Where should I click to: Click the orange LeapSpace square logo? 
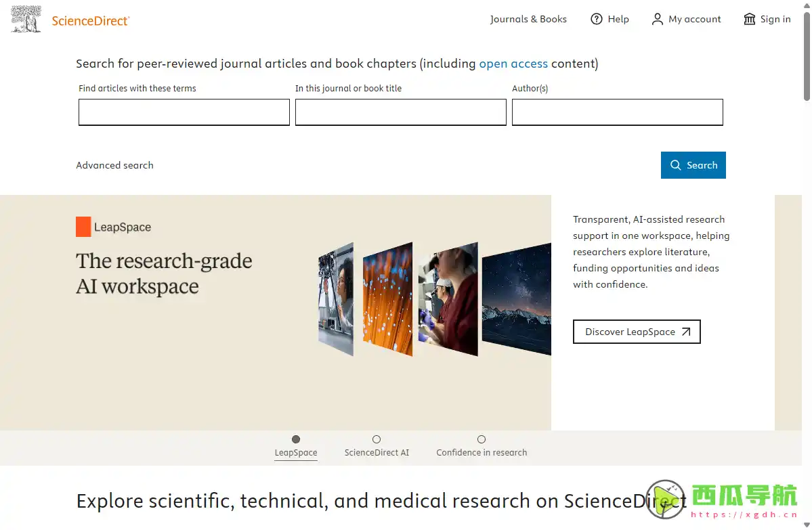[x=83, y=226]
